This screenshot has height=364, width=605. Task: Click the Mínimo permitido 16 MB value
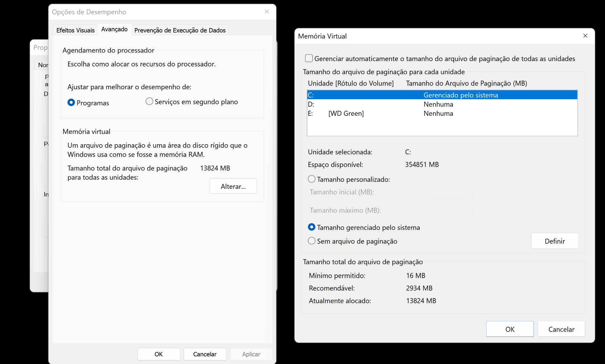coord(416,275)
